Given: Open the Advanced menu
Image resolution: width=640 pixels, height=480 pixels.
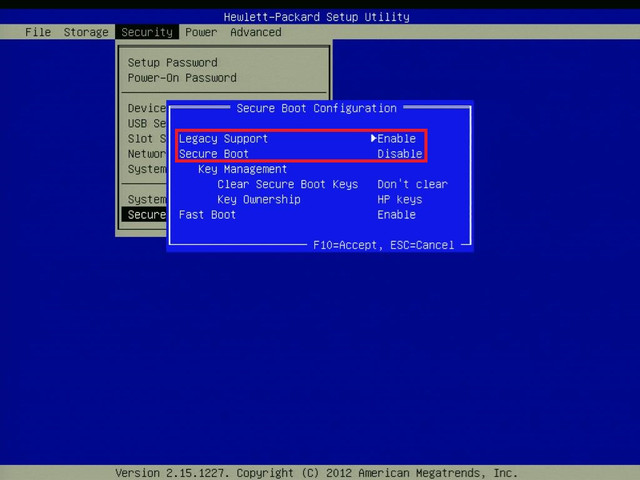Looking at the screenshot, I should (x=256, y=32).
